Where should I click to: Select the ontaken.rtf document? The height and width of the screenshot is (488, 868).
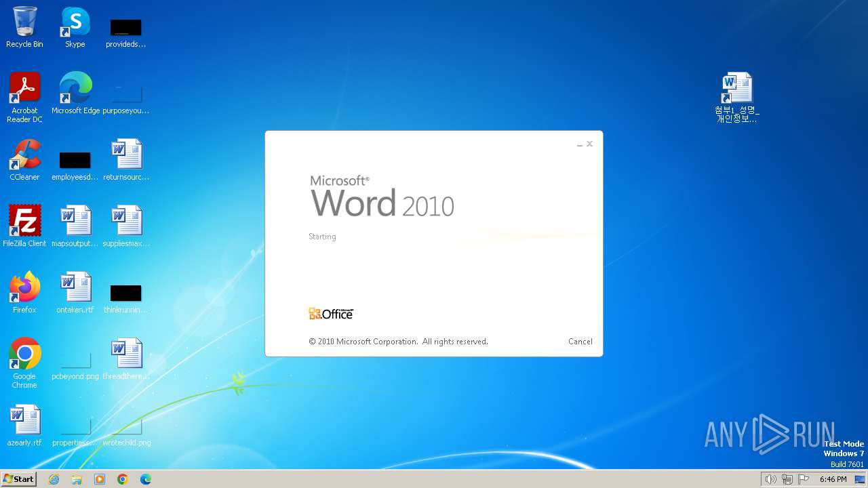coord(75,293)
